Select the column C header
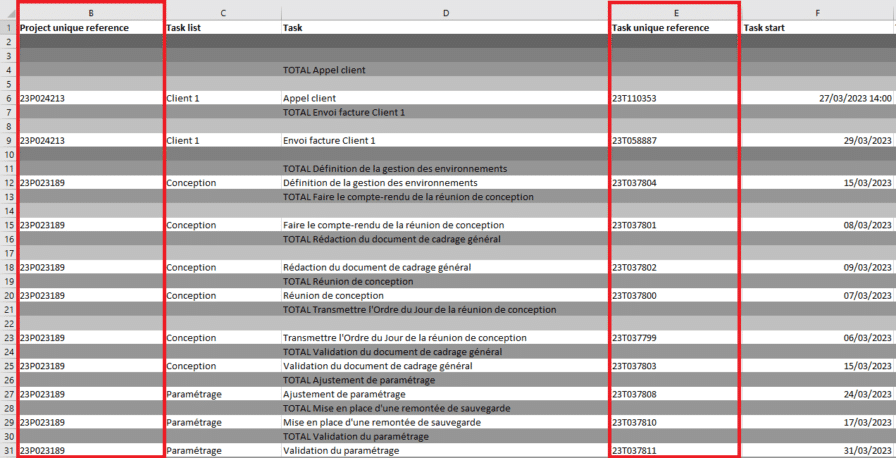896x458 pixels. pyautogui.click(x=222, y=13)
